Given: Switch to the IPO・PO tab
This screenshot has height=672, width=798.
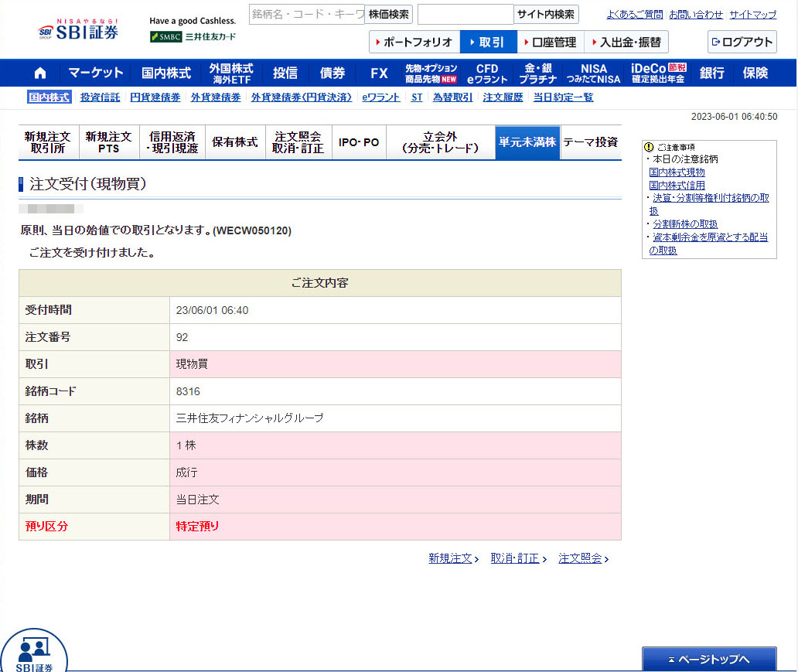Looking at the screenshot, I should coord(359,142).
